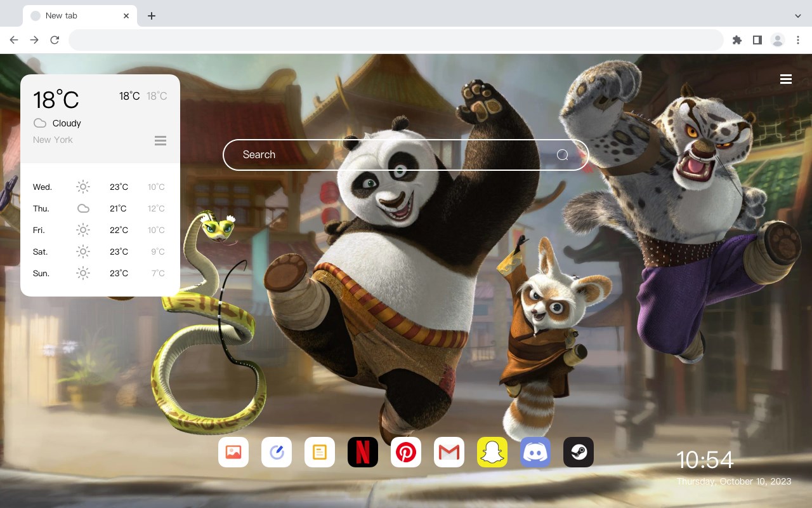Open the Gmail shortcut

[x=449, y=452]
